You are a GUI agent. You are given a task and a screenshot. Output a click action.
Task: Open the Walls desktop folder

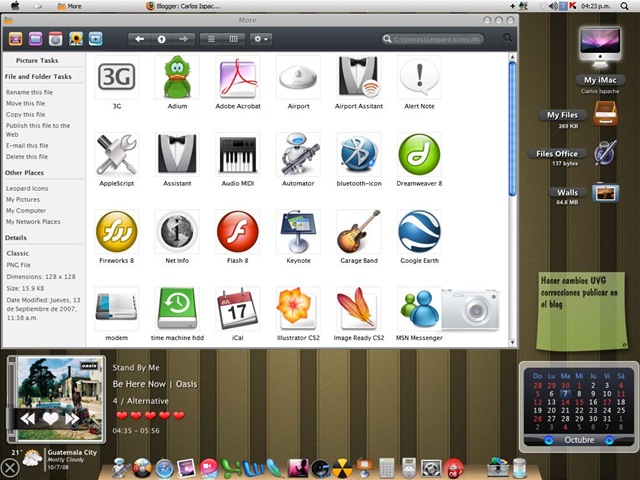click(x=606, y=192)
